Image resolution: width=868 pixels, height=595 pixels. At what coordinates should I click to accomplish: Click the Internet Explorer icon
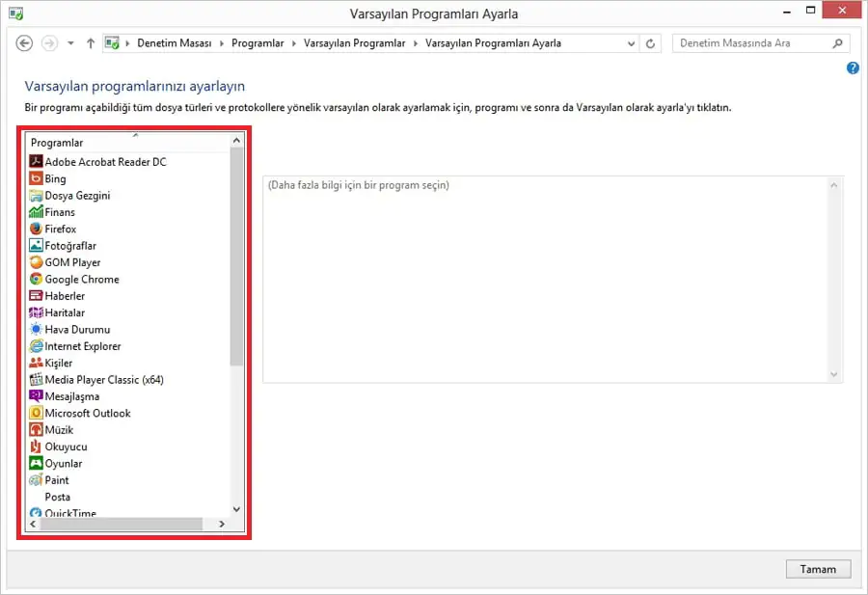tap(36, 346)
